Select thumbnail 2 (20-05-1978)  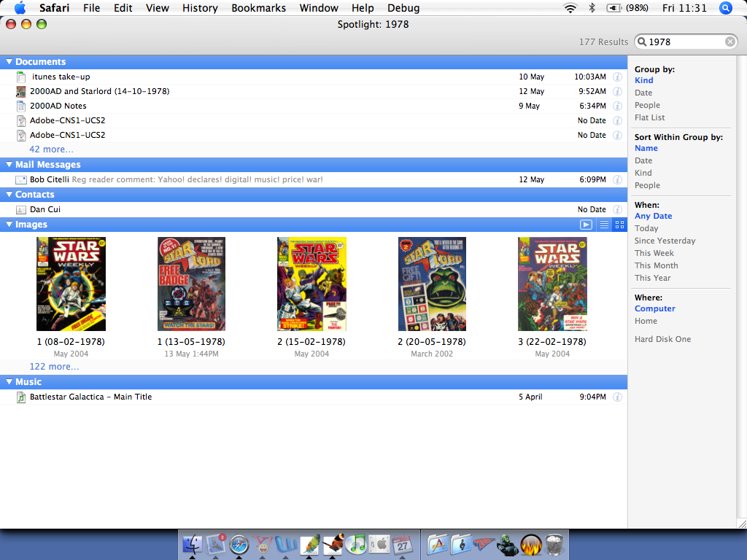pyautogui.click(x=432, y=284)
